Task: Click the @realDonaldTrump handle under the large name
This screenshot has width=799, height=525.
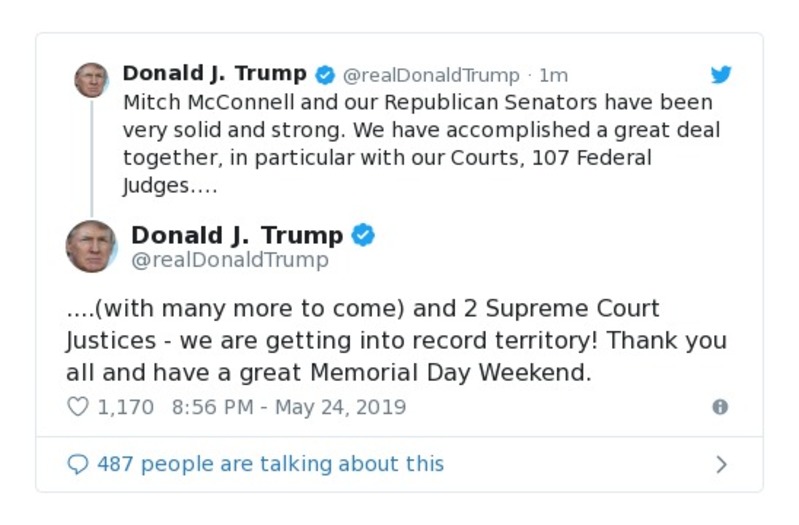Action: 229,260
